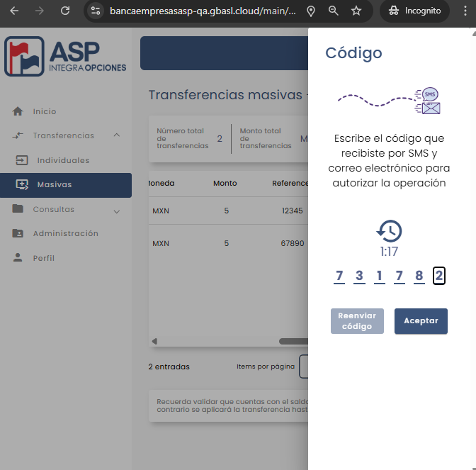Open the Items por página dropdown

[304, 367]
